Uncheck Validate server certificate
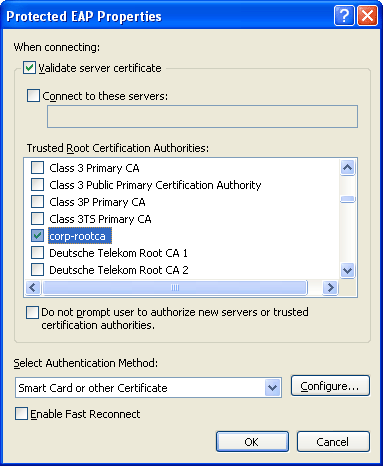Image resolution: width=383 pixels, height=466 pixels. [x=29, y=68]
